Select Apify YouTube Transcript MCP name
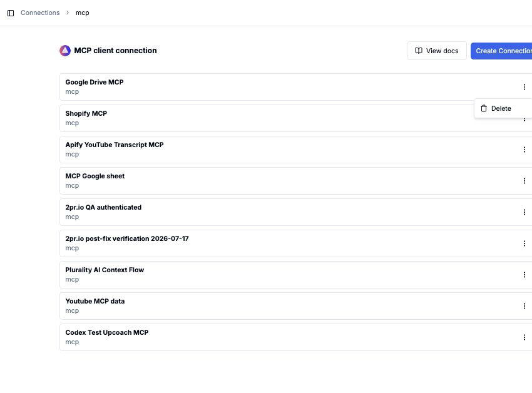The height and width of the screenshot is (393, 532). pyautogui.click(x=115, y=145)
